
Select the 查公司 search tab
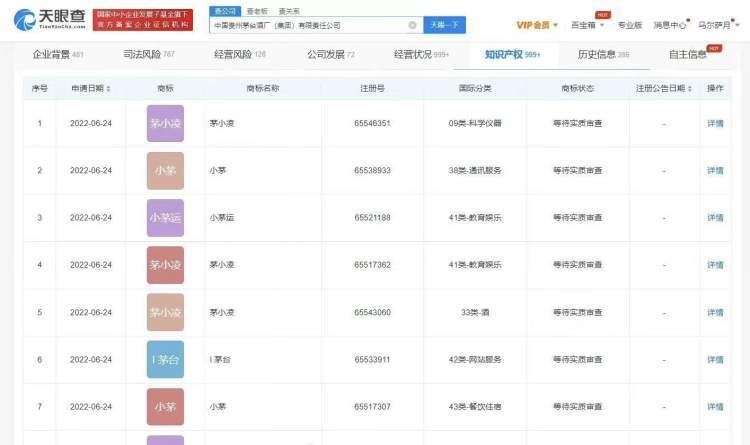(225, 11)
